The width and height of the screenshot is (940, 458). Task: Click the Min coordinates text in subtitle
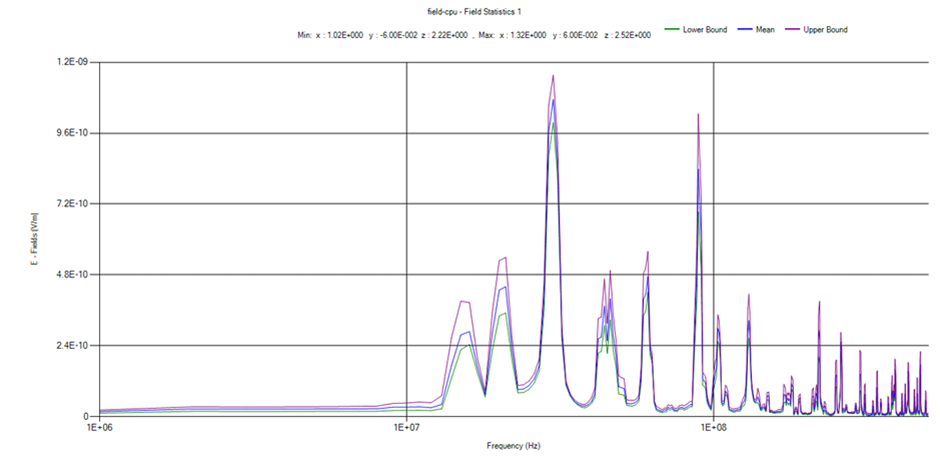pos(383,35)
